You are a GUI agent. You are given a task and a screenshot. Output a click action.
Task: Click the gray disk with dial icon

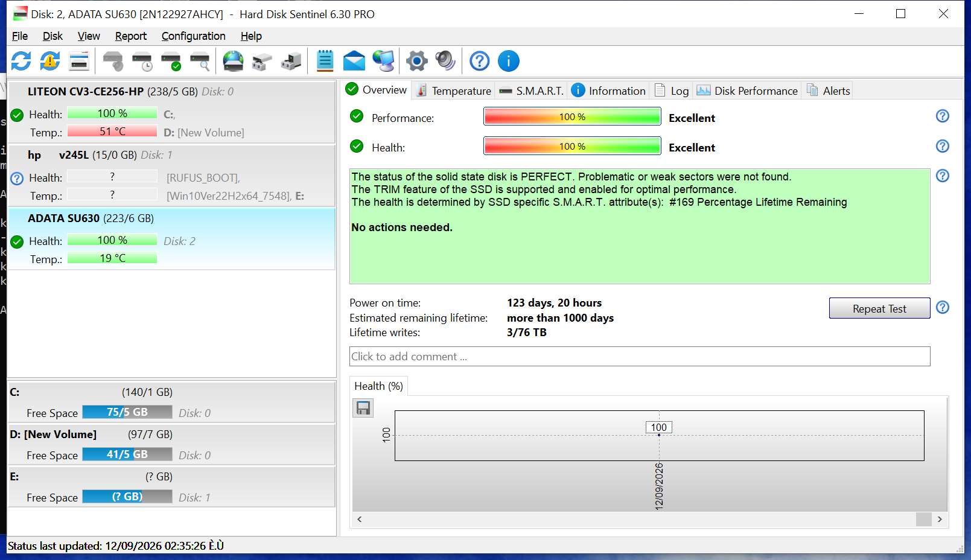coord(113,61)
